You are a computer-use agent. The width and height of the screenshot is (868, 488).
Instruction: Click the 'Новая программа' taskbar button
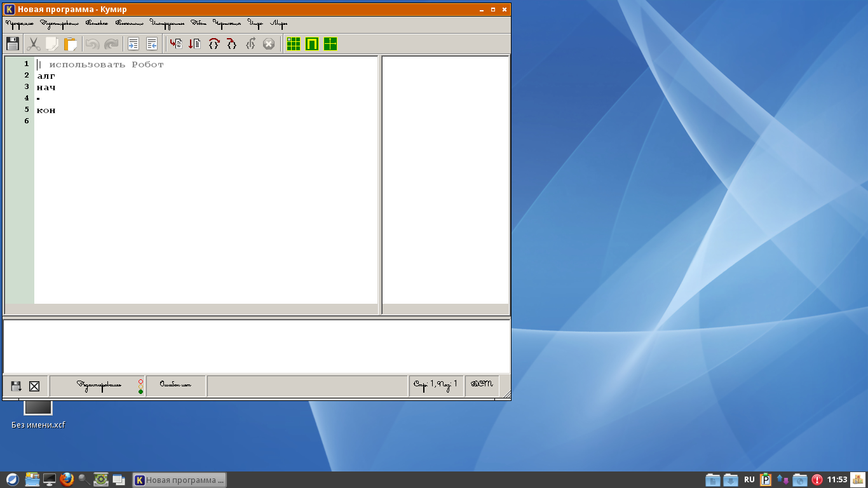pos(180,480)
